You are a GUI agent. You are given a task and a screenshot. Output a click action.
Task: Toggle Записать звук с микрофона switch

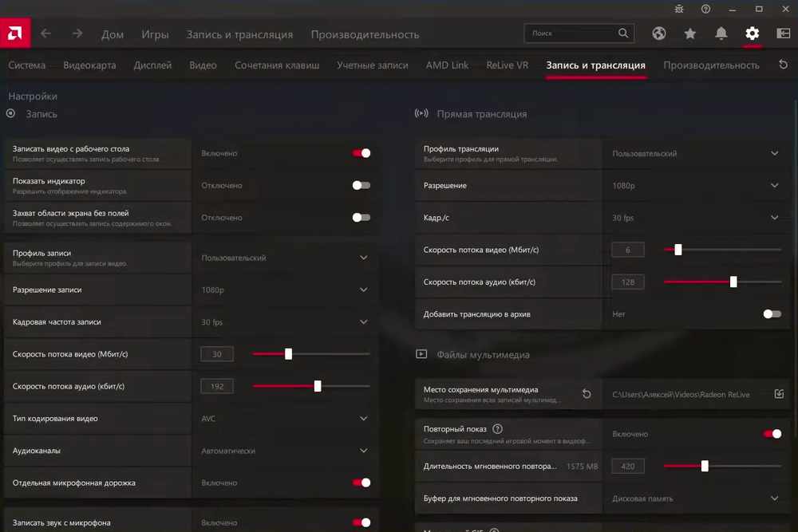[361, 522]
